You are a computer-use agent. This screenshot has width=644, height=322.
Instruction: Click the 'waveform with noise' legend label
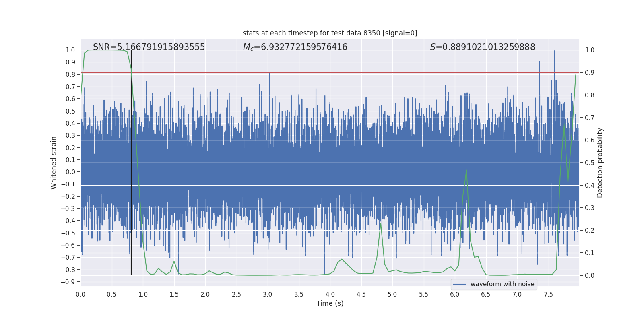(x=502, y=284)
